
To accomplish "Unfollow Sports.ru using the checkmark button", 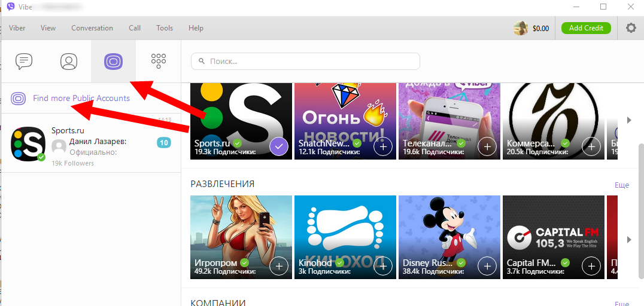I will pos(279,146).
